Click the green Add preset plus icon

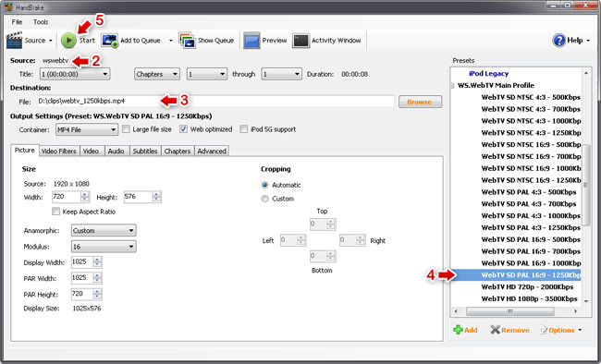458,330
